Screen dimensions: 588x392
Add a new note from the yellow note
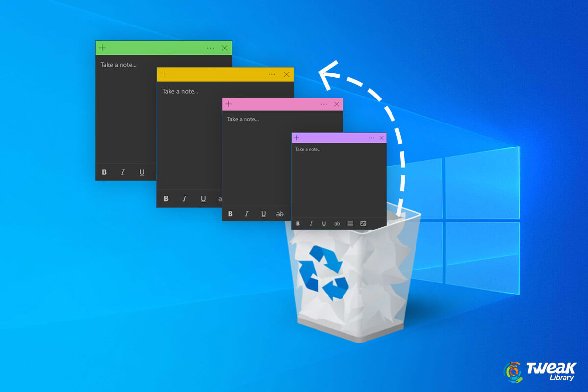click(x=164, y=74)
